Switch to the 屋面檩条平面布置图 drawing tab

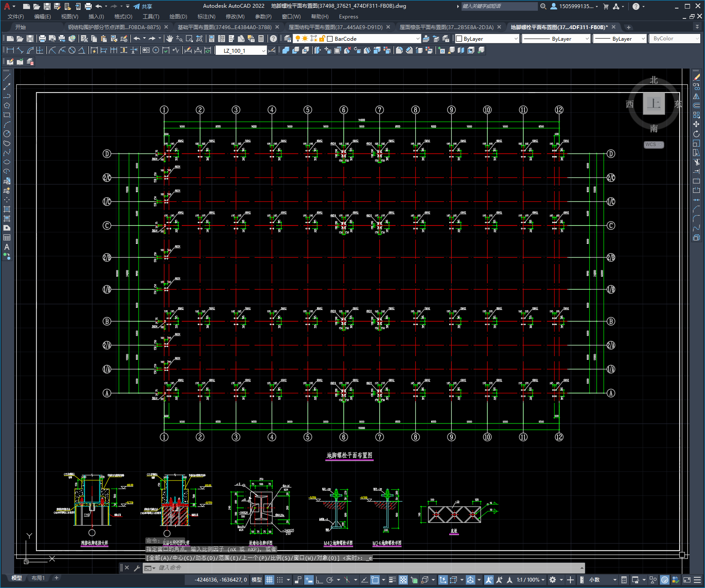click(447, 27)
